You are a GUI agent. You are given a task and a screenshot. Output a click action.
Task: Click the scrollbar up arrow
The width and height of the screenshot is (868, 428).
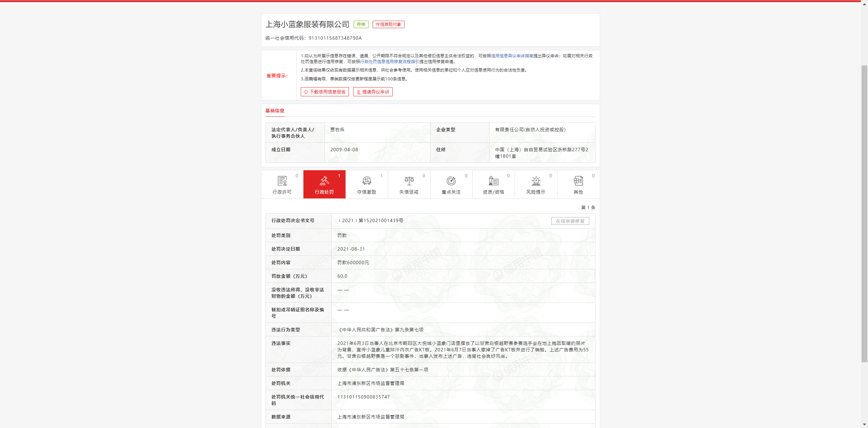point(864,4)
